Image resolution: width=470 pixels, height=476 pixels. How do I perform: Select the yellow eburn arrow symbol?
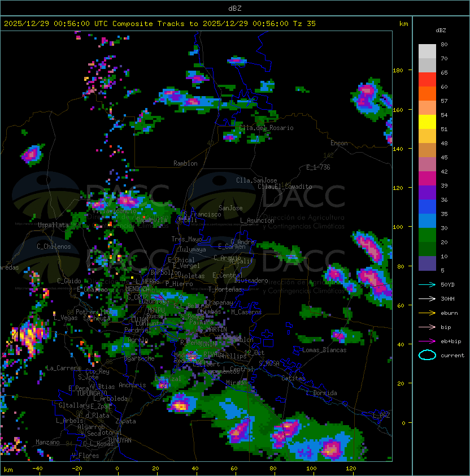point(427,313)
